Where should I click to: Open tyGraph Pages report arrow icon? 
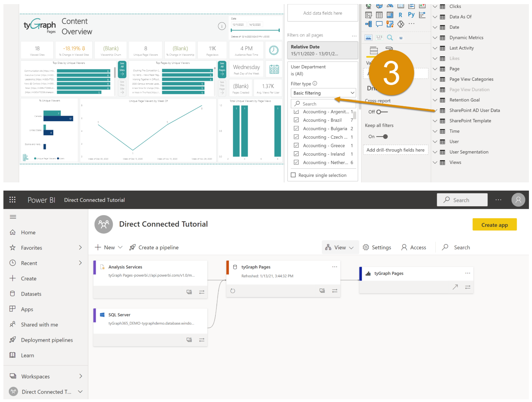tap(455, 287)
